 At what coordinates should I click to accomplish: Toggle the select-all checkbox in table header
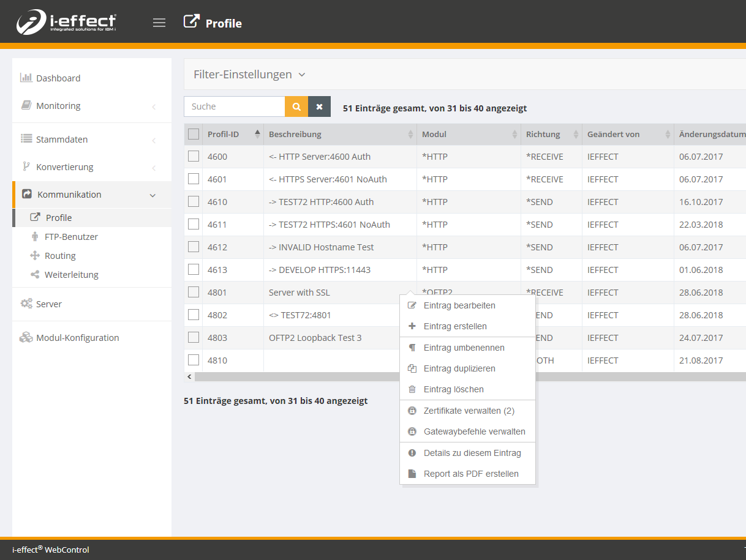pyautogui.click(x=194, y=134)
